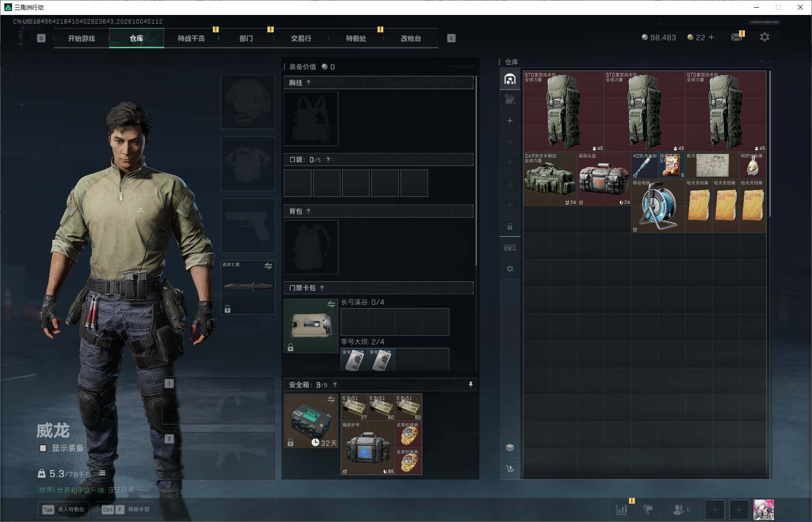Open the warehouse settings gear icon

coord(510,269)
